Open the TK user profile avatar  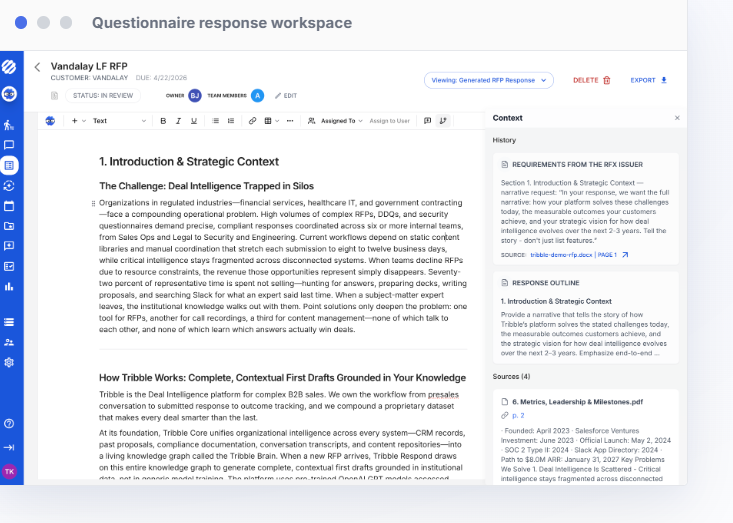pyautogui.click(x=9, y=472)
